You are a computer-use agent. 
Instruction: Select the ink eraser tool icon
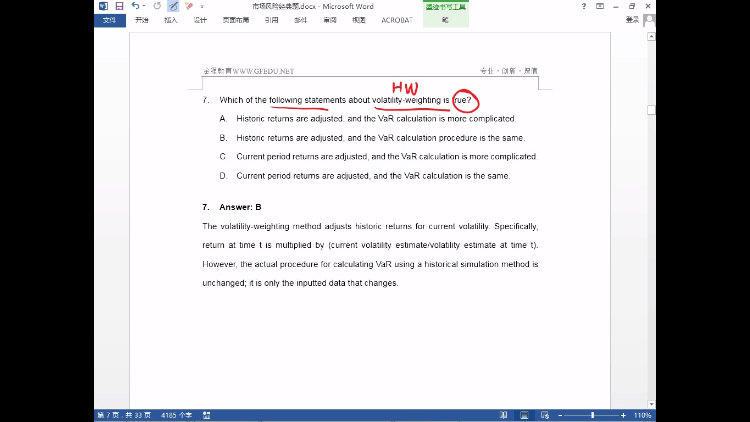click(189, 6)
